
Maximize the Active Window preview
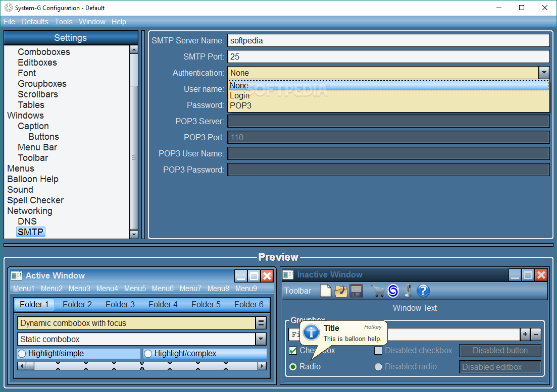[254, 275]
